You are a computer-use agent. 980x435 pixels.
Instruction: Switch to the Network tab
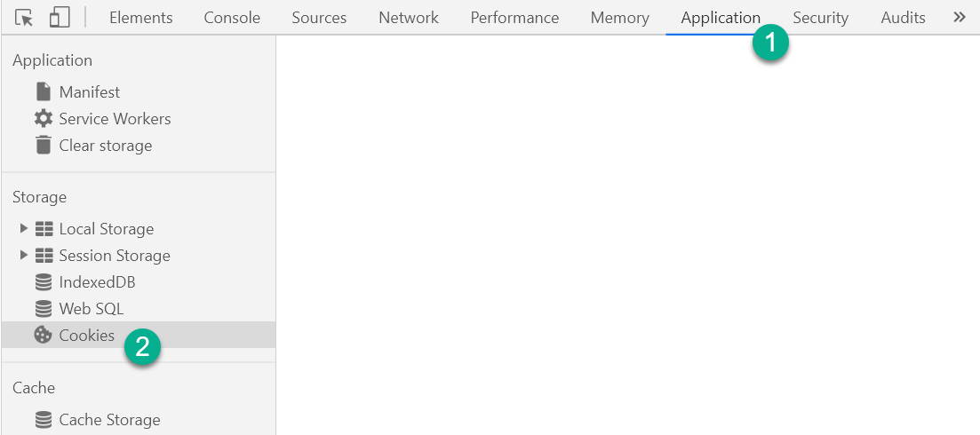(x=409, y=18)
